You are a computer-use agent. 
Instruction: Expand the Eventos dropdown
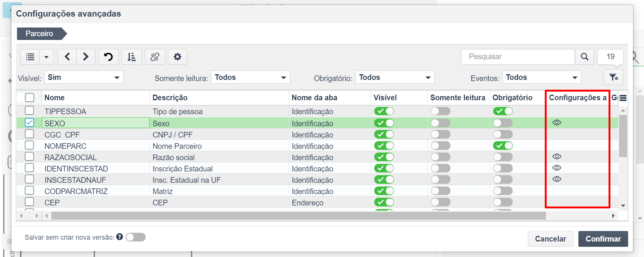[542, 77]
